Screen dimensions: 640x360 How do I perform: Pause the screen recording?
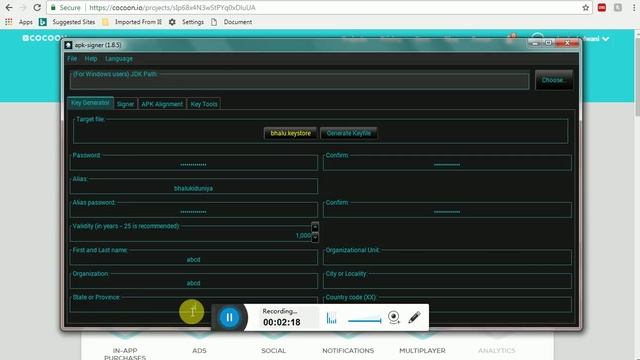point(229,317)
